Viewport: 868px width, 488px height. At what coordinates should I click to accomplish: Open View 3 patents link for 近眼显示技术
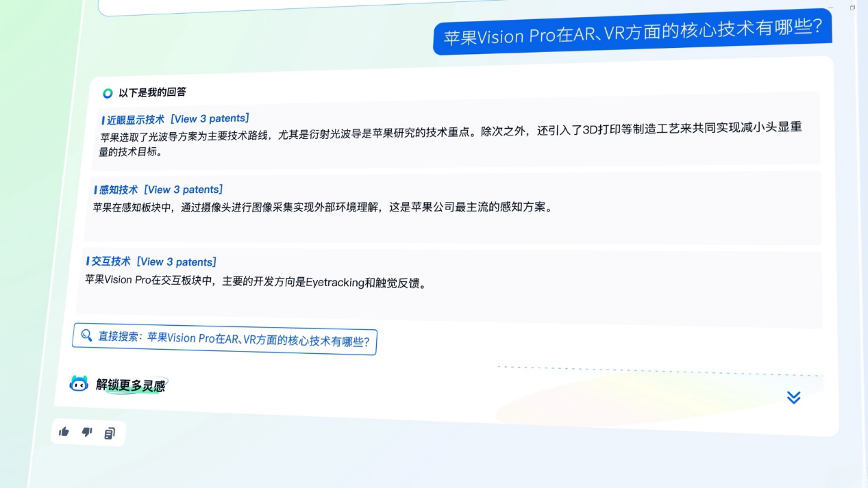point(210,118)
